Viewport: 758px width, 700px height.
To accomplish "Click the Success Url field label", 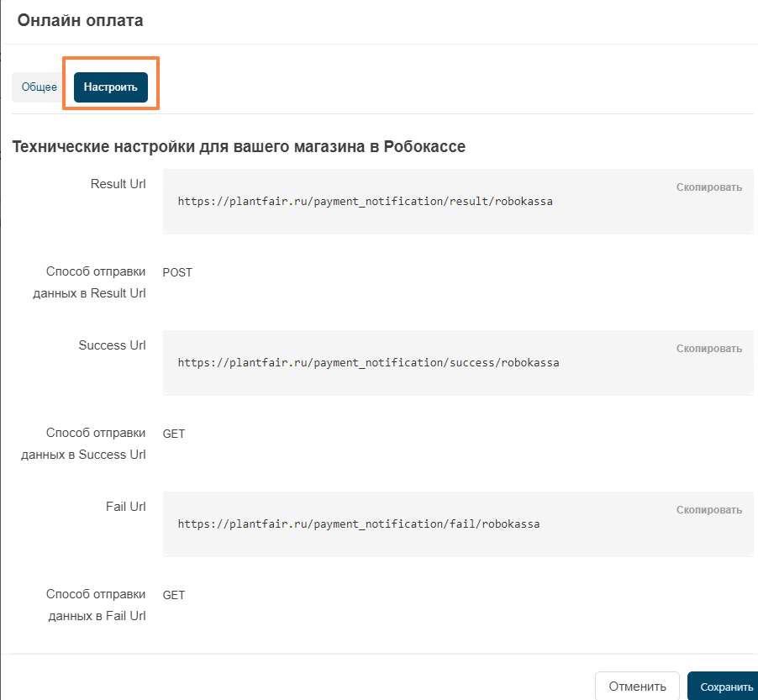I will [x=112, y=345].
